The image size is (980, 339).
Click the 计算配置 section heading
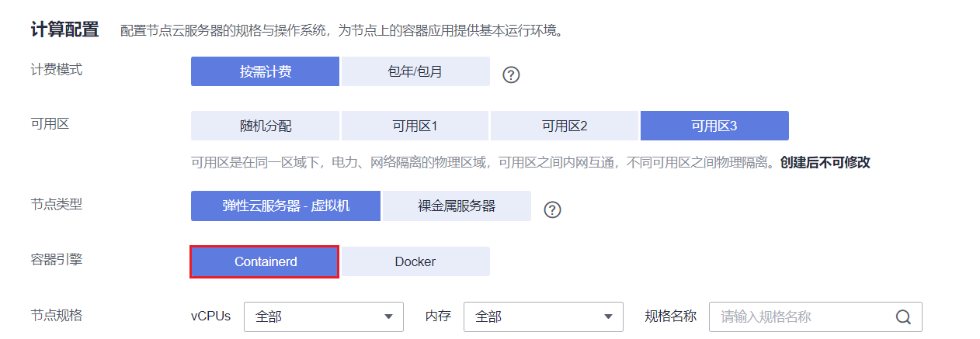[x=64, y=30]
